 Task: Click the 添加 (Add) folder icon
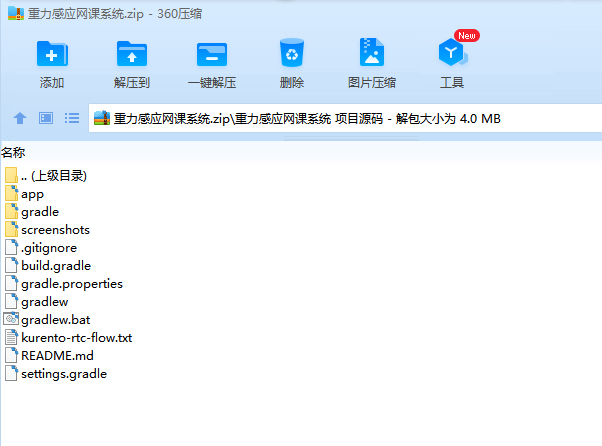[52, 54]
